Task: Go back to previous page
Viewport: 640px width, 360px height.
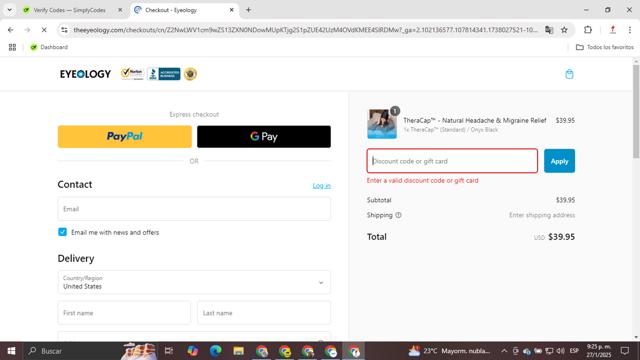Action: click(x=11, y=30)
